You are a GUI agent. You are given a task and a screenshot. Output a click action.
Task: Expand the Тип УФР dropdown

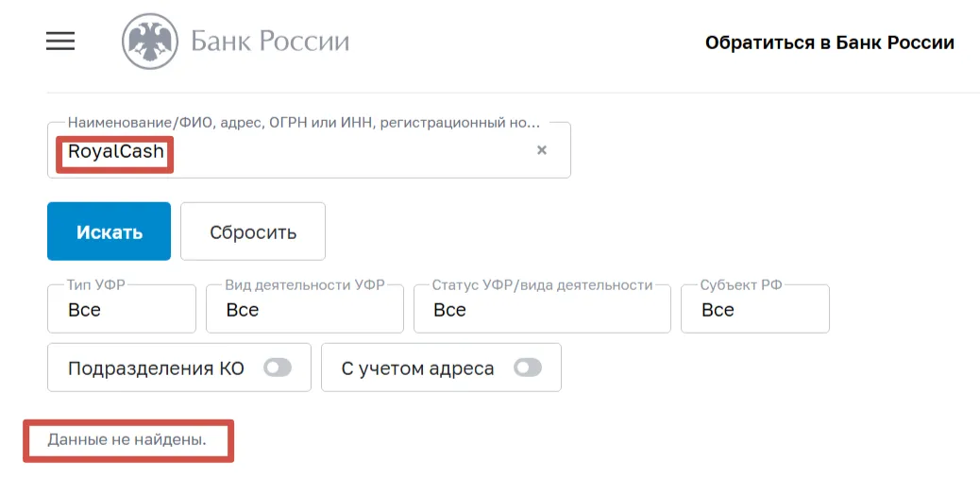(122, 309)
